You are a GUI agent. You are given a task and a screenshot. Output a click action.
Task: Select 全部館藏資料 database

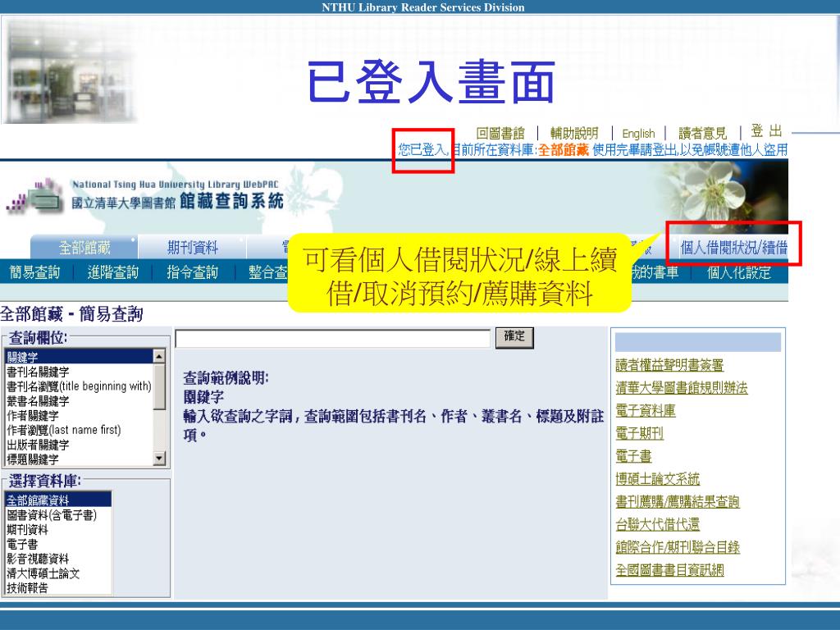click(58, 500)
